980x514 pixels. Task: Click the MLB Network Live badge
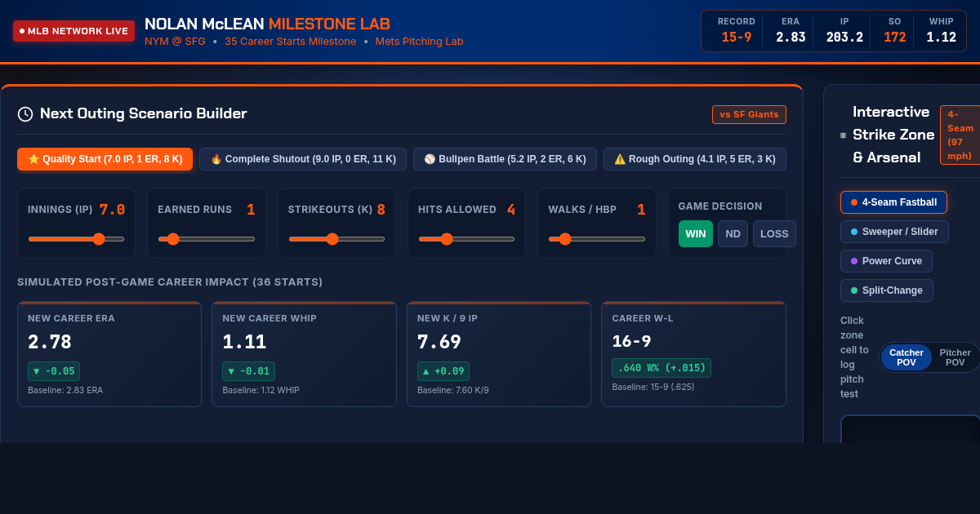click(73, 31)
